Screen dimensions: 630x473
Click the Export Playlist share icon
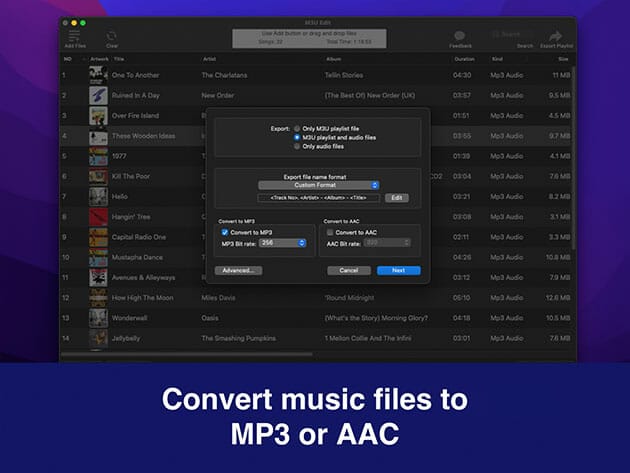pos(558,36)
